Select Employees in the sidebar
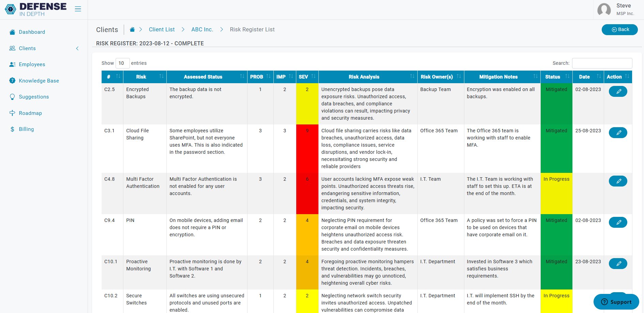The height and width of the screenshot is (313, 644). tap(12, 64)
